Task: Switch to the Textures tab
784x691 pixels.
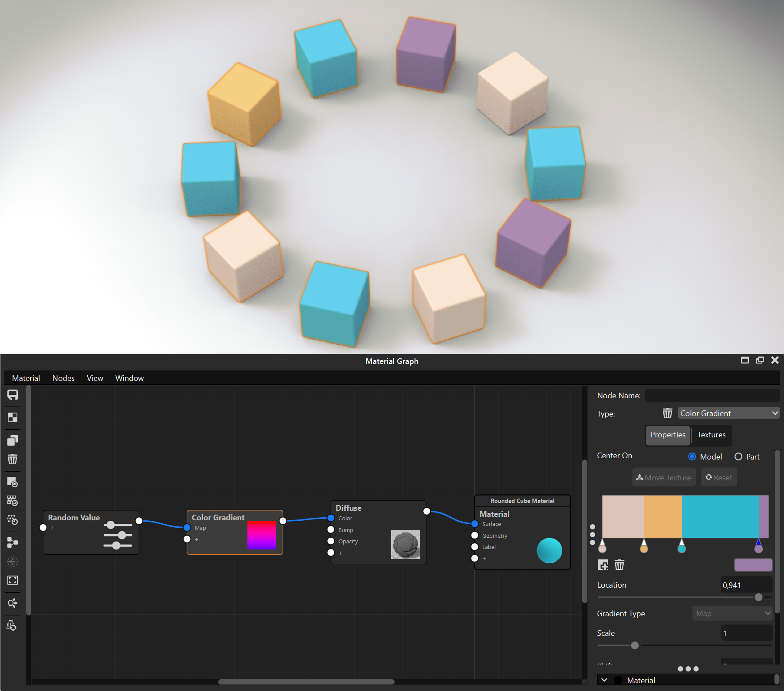Action: click(711, 435)
